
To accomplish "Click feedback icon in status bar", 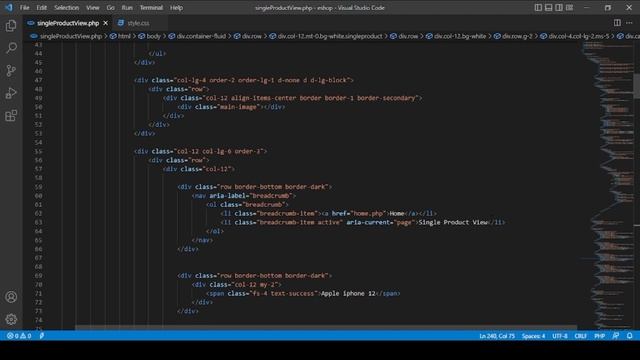I will click(x=616, y=336).
